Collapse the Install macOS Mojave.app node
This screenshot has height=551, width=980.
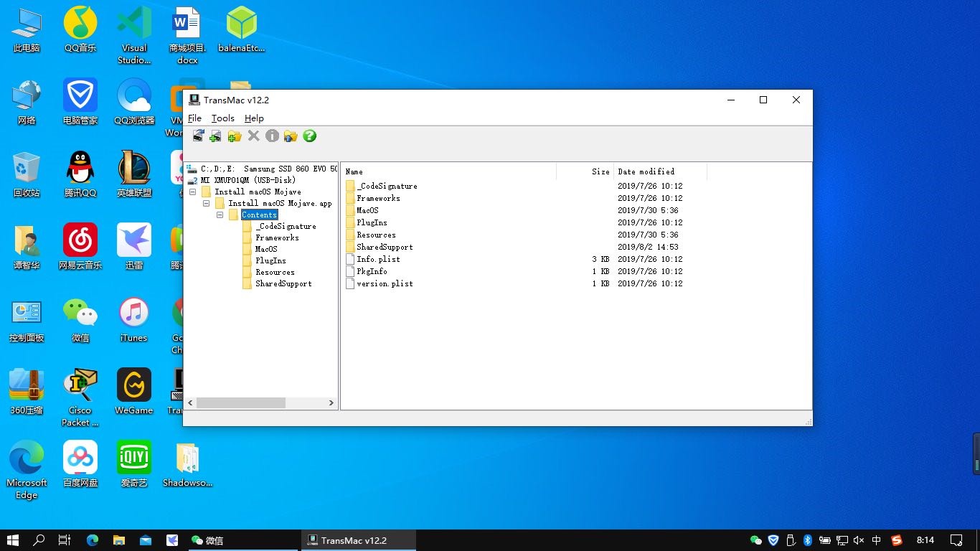tap(206, 204)
